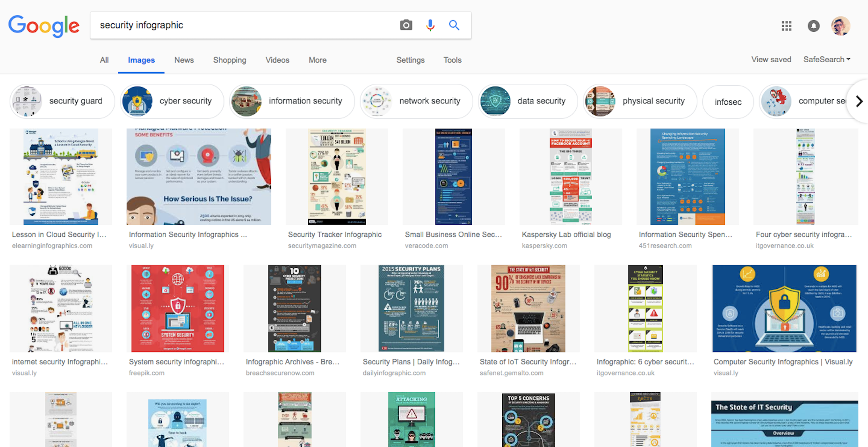
Task: Open State of IoT Security thumbnail
Action: pos(528,308)
